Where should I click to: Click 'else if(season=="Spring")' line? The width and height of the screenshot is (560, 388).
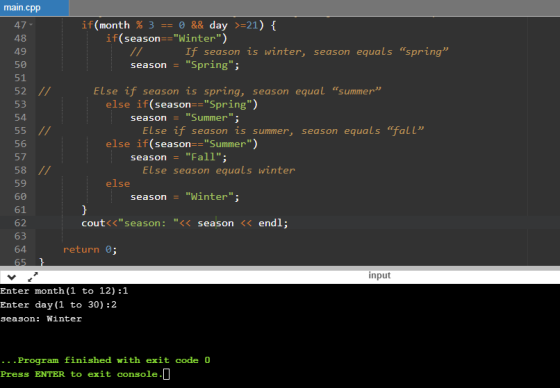[x=181, y=104]
